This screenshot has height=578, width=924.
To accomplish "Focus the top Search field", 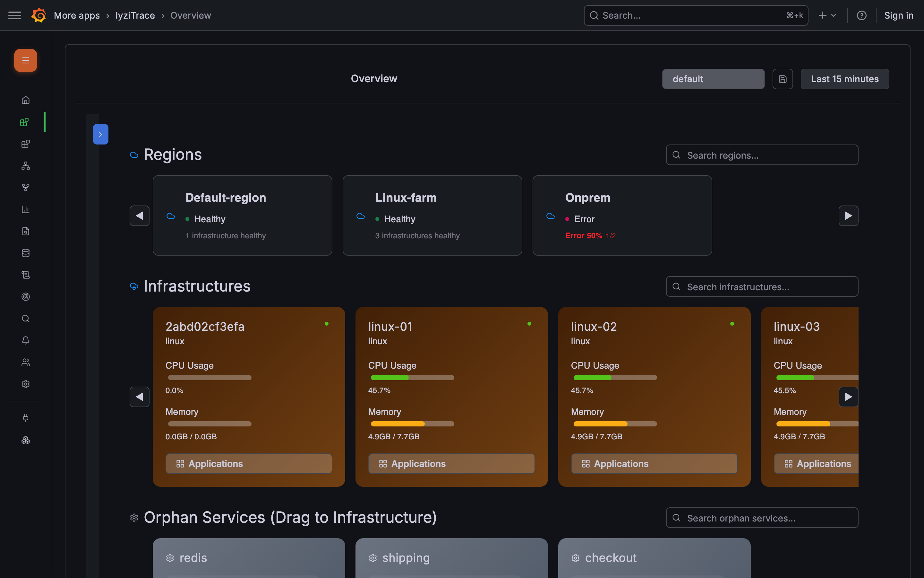I will coord(696,15).
